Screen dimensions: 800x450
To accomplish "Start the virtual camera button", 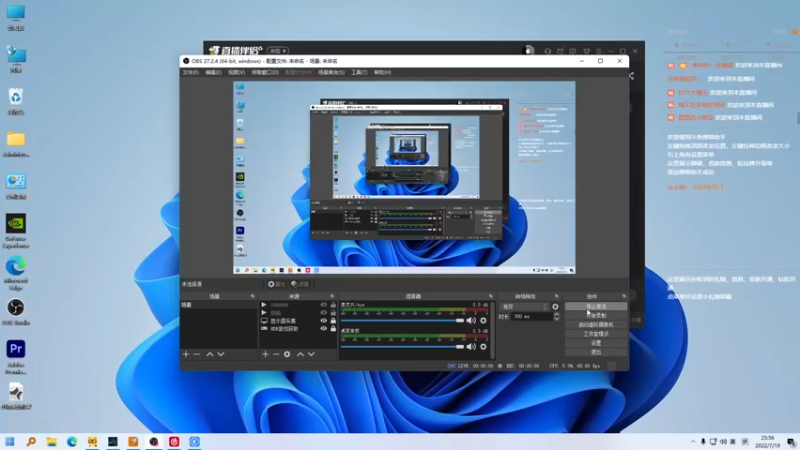I will [596, 325].
